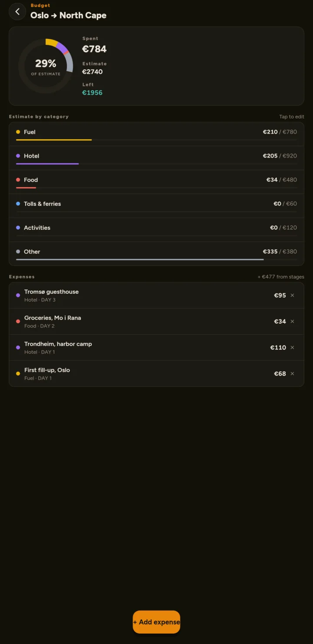The width and height of the screenshot is (313, 644).
Task: Tap the Other category row
Action: (x=156, y=254)
